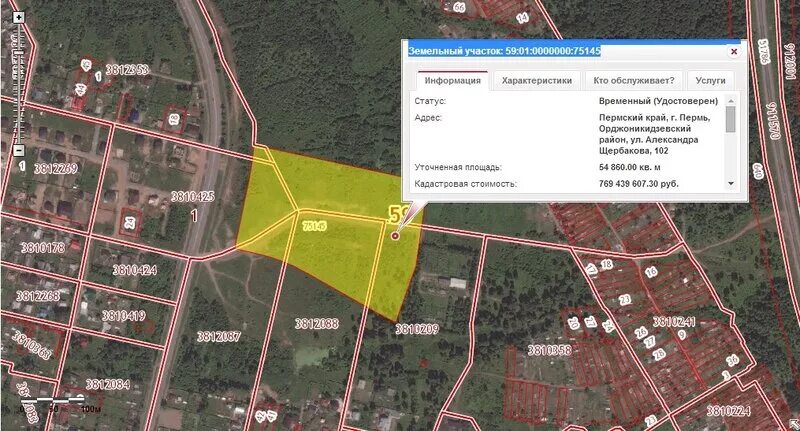The height and width of the screenshot is (431, 800).
Task: Click cadastral block label 3812087
Action: coord(218,336)
